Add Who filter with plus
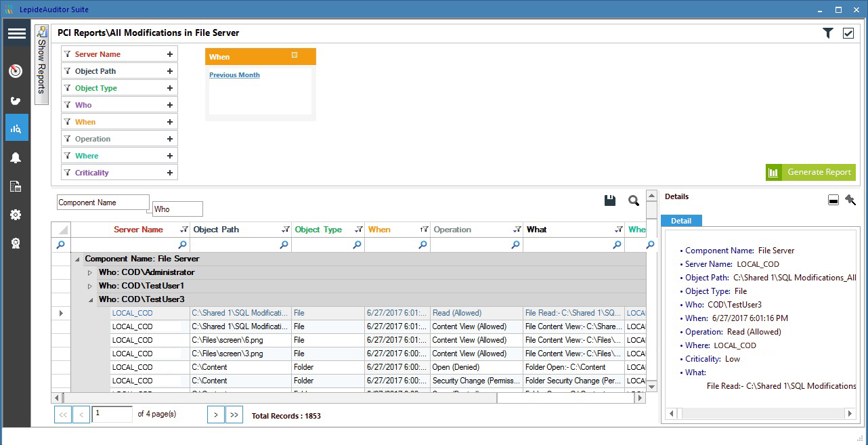This screenshot has height=445, width=868. click(170, 105)
